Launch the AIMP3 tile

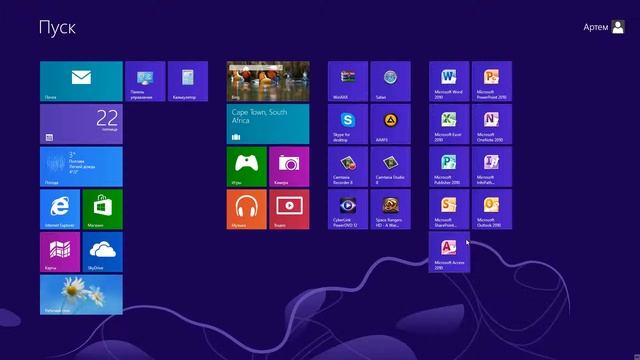pyautogui.click(x=391, y=124)
